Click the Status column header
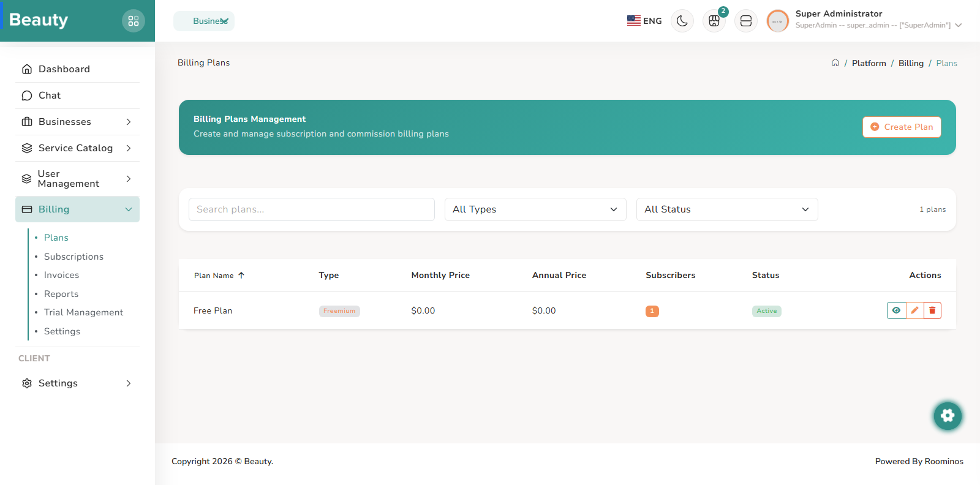 click(x=766, y=276)
